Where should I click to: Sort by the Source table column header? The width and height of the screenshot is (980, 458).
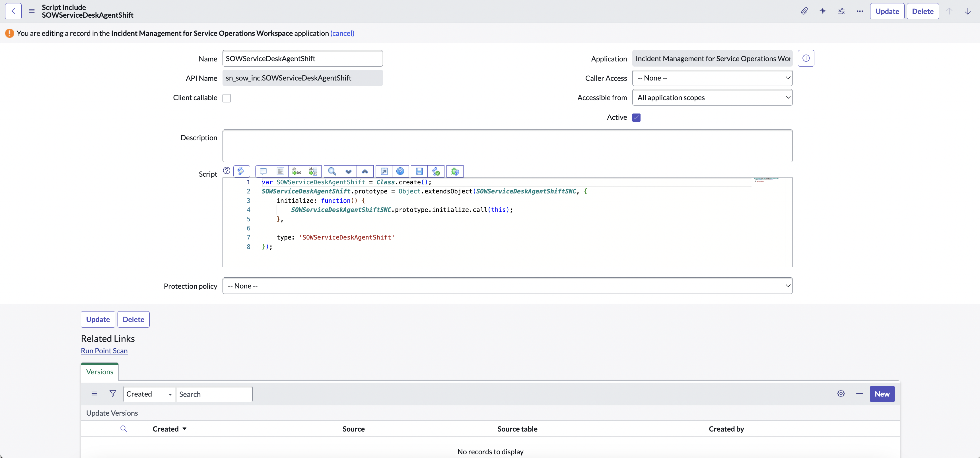coord(517,429)
